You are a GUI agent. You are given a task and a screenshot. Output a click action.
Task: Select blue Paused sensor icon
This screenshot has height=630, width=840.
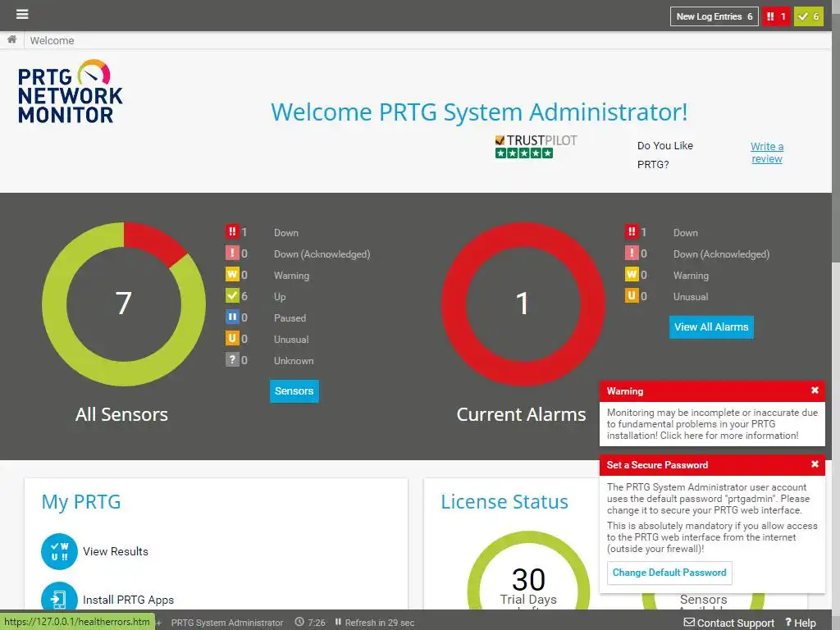232,317
